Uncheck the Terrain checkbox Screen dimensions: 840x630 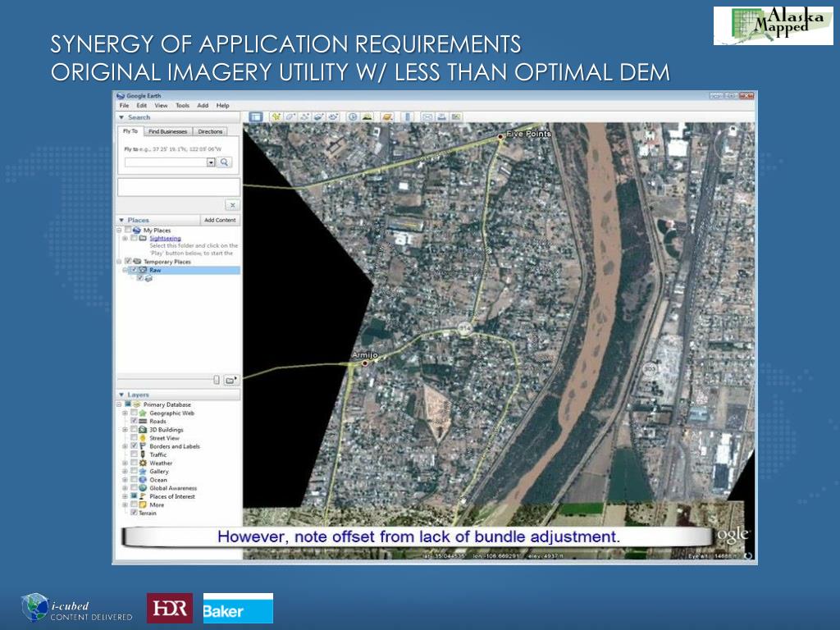click(134, 513)
